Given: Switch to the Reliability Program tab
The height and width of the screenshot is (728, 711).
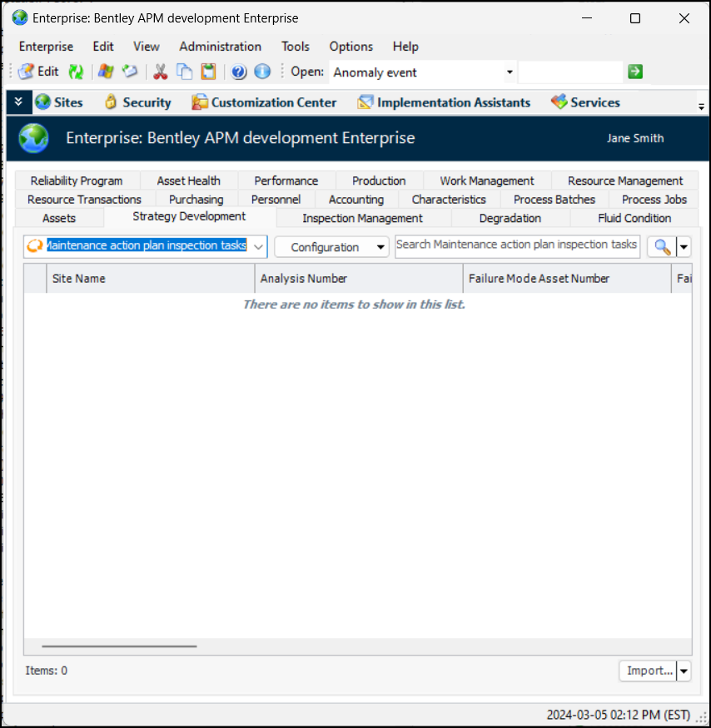Looking at the screenshot, I should click(x=77, y=181).
